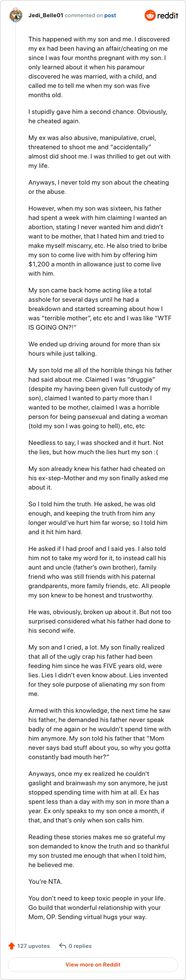Click 'View more on Reddit' button

93,965
